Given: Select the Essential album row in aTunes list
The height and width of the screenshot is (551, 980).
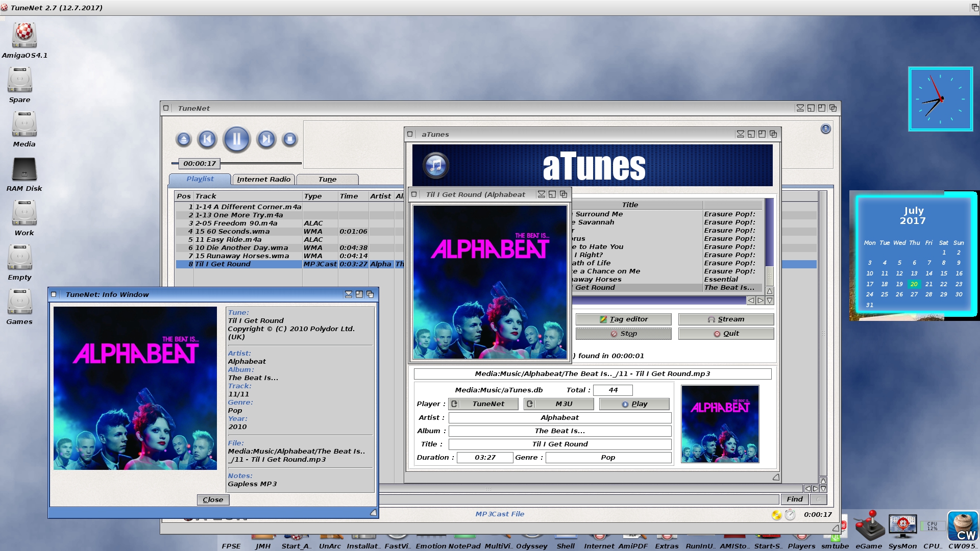Looking at the screenshot, I should (x=667, y=280).
